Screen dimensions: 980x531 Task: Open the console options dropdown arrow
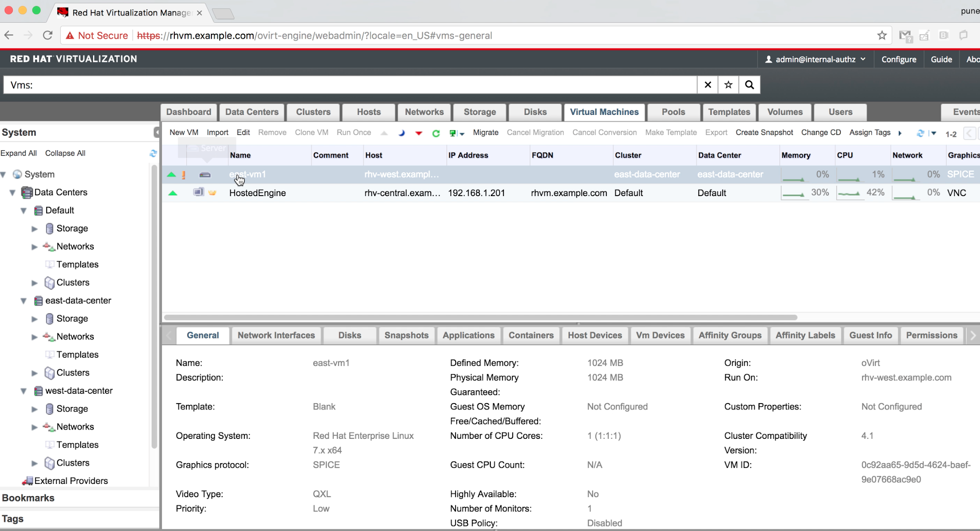pyautogui.click(x=462, y=134)
